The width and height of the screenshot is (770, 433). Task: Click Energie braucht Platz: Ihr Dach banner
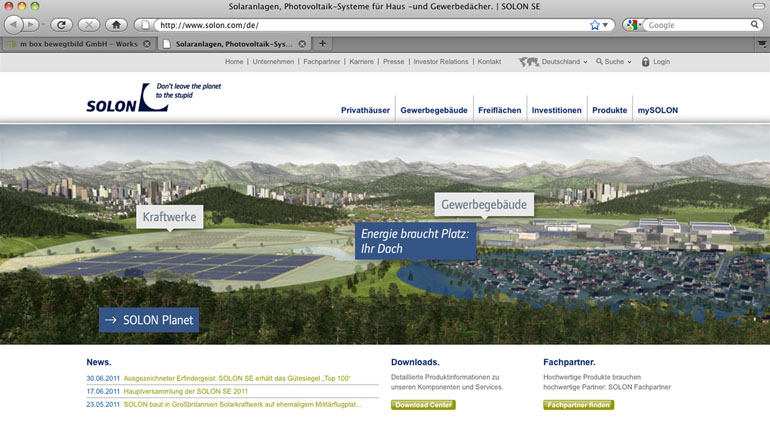415,241
